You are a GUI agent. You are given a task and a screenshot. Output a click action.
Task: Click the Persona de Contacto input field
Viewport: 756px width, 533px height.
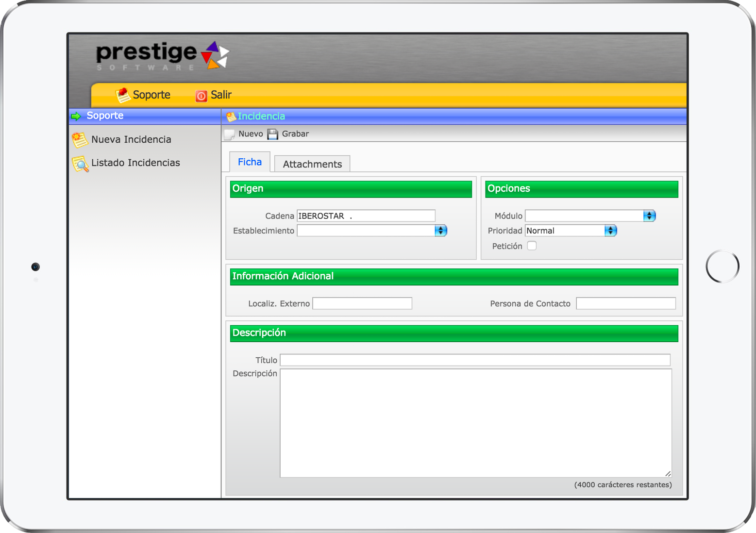point(626,303)
